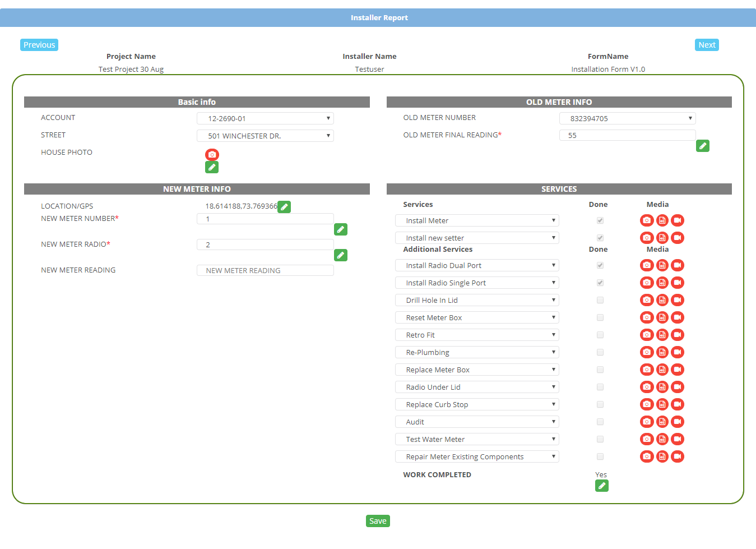Screen dimensions: 756x549
Task: Edit the Location/GPS coordinates with the pencil
Action: pyautogui.click(x=285, y=207)
